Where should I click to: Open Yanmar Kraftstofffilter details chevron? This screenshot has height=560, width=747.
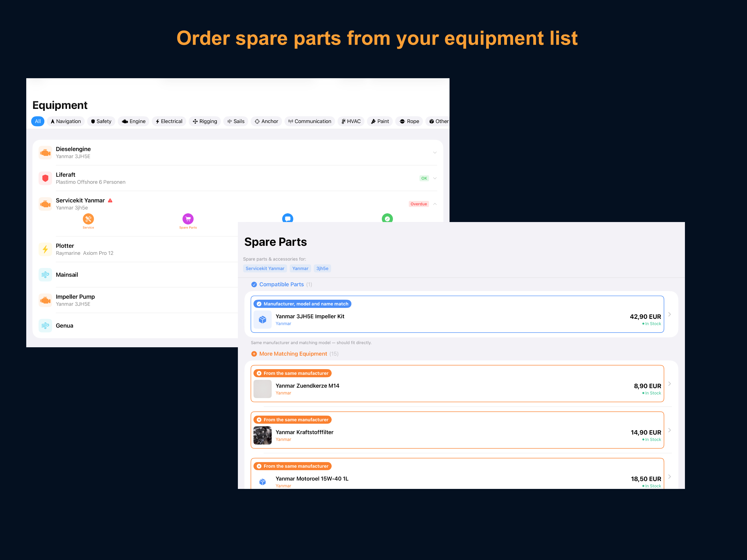pyautogui.click(x=670, y=430)
